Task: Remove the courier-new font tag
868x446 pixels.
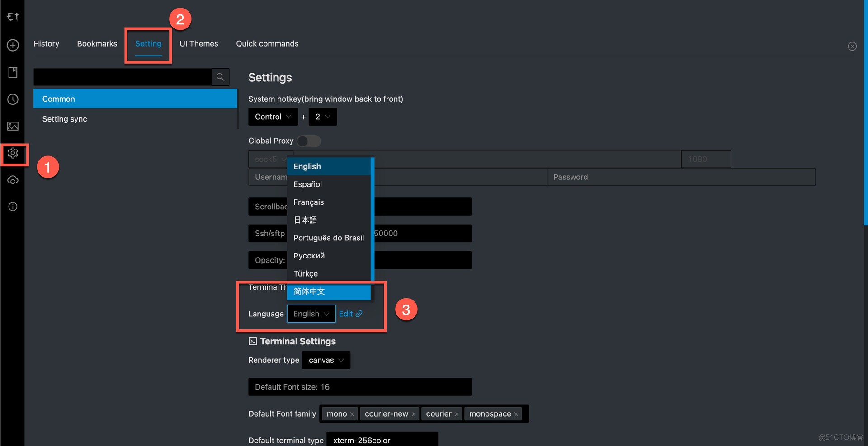Action: tap(413, 414)
